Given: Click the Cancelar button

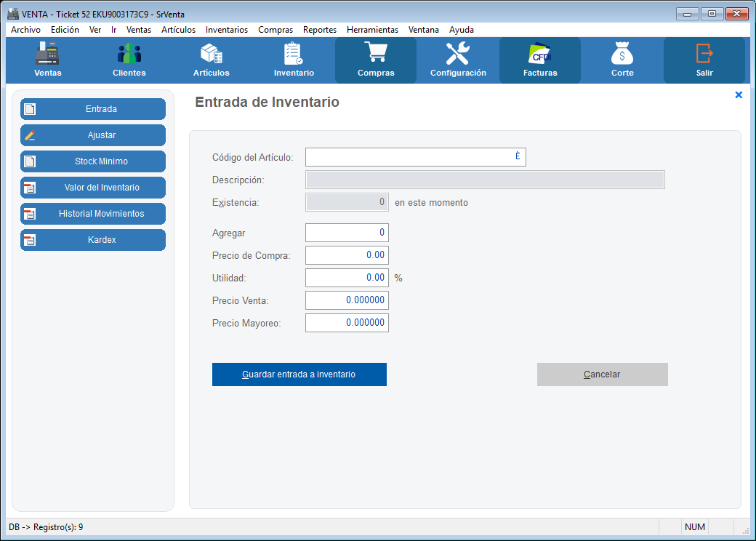Looking at the screenshot, I should [x=602, y=374].
